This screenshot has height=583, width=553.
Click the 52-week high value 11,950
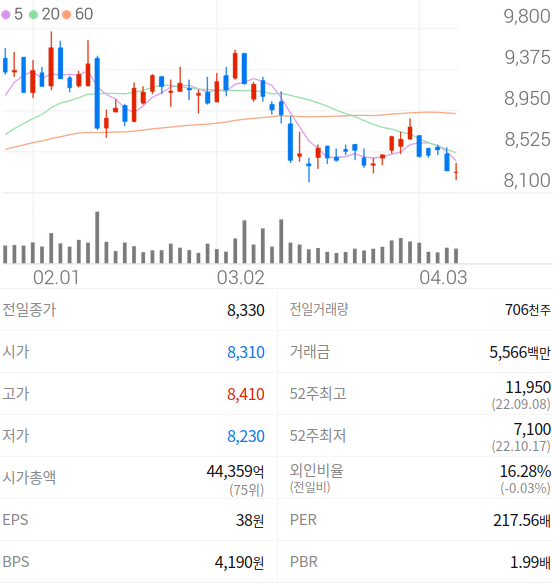[528, 387]
